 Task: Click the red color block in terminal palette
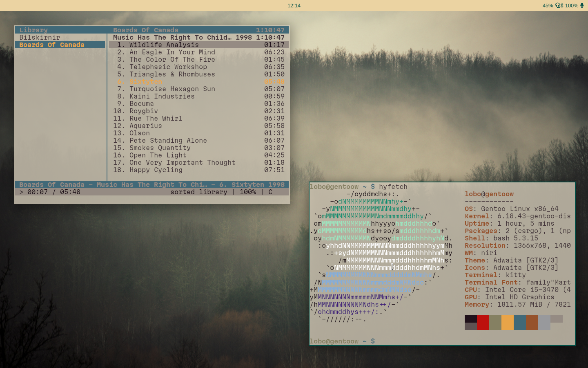pos(483,323)
